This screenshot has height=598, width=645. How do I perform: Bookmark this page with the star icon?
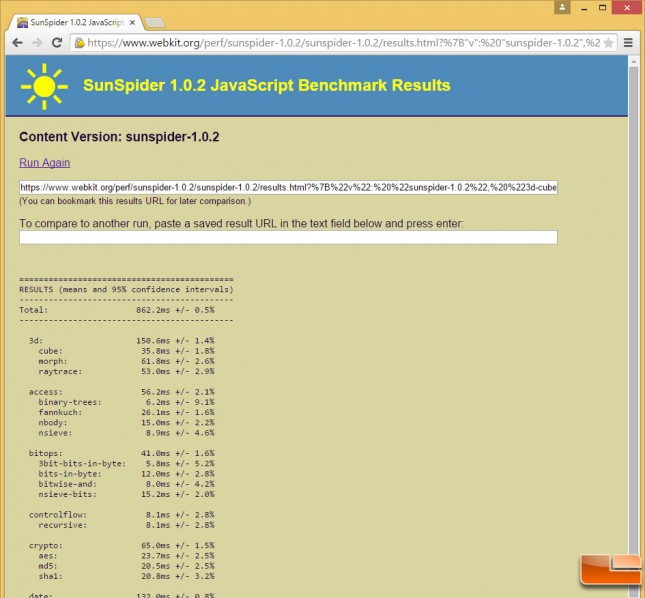point(608,43)
